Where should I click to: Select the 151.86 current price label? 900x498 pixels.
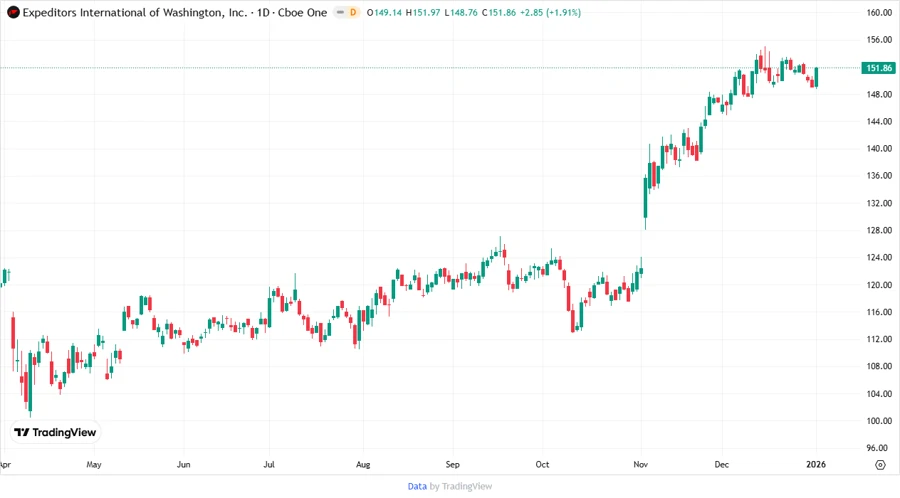[879, 68]
